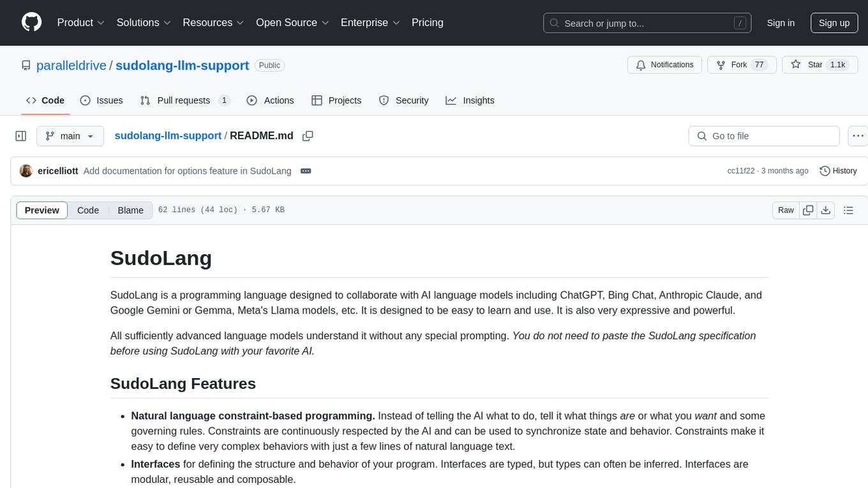The image size is (868, 488).
Task: Click the pull requests count badge
Action: 224,100
